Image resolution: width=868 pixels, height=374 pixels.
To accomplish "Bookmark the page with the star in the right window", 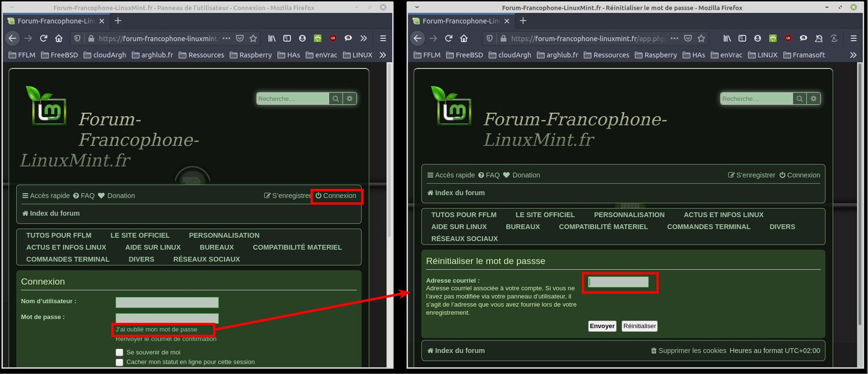I will pos(701,38).
